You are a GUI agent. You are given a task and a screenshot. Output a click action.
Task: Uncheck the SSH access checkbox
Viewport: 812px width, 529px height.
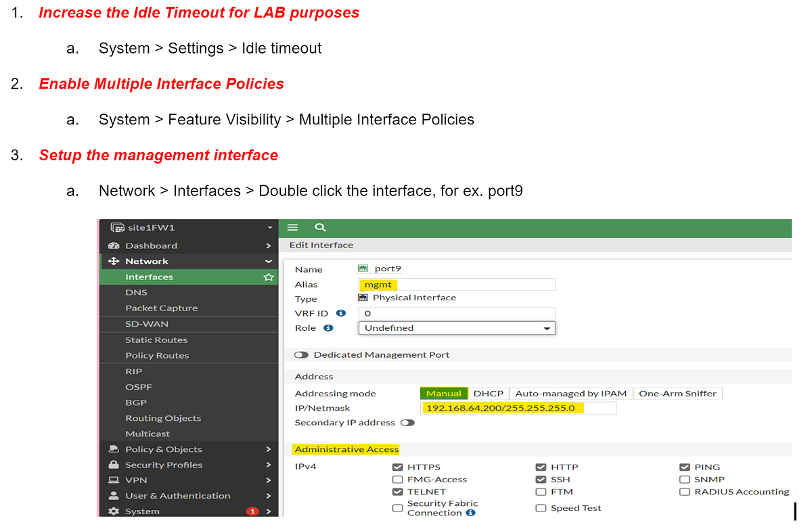(x=541, y=480)
